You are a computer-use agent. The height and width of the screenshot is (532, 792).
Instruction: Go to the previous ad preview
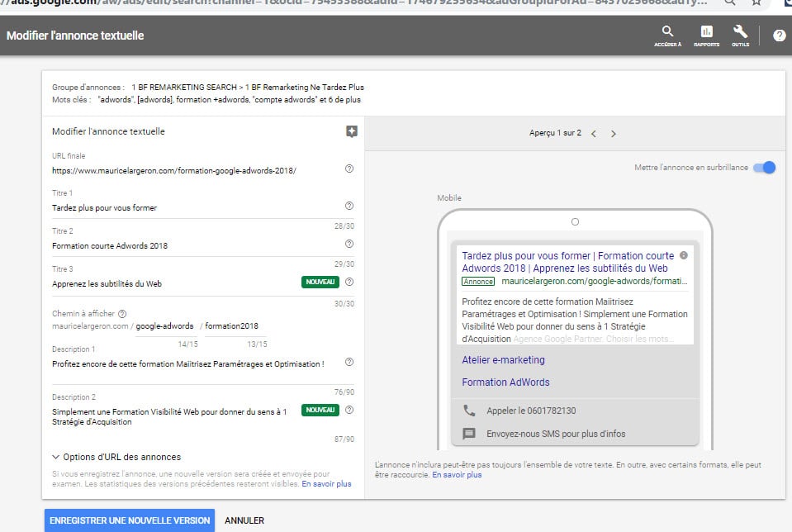point(594,134)
